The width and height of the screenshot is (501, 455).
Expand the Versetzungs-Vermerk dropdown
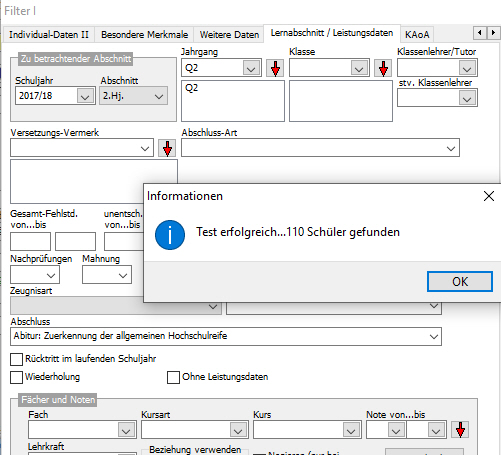point(145,148)
